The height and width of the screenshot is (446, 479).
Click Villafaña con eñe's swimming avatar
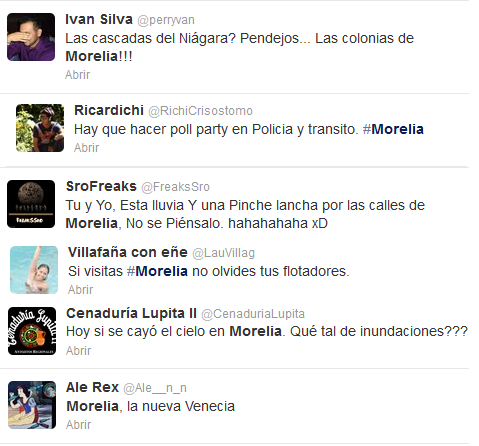pyautogui.click(x=34, y=270)
